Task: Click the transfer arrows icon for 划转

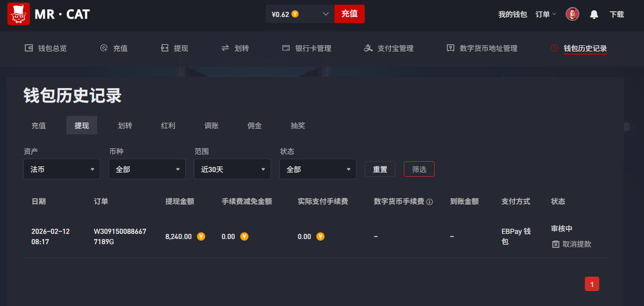Action: [x=225, y=48]
